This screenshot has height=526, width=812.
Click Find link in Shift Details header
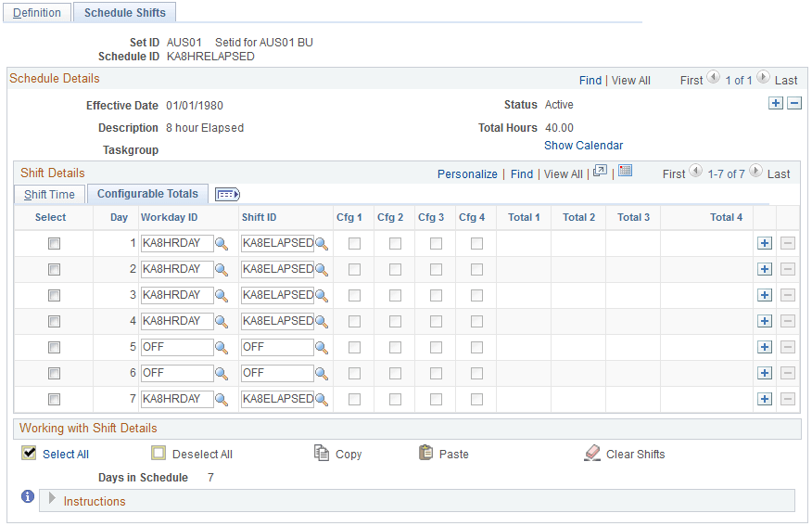tap(522, 174)
